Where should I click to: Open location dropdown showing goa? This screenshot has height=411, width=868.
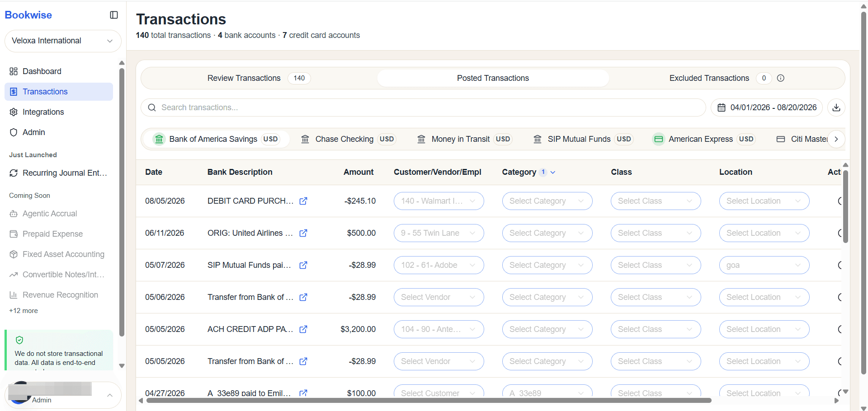[x=764, y=265]
